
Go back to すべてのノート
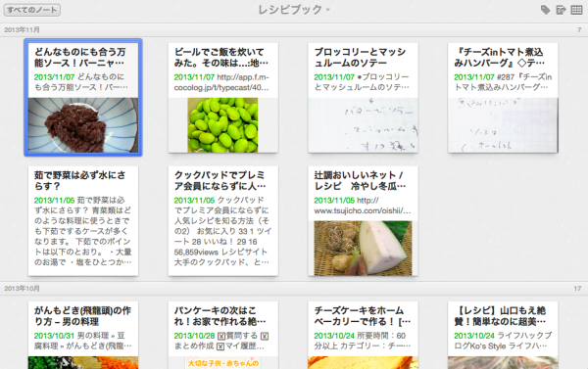coord(32,10)
